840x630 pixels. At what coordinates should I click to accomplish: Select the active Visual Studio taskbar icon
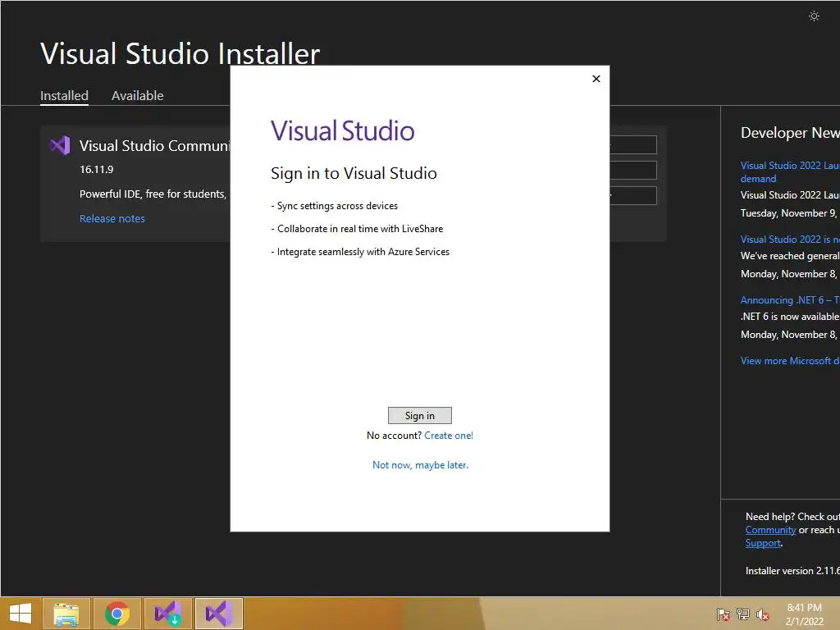(218, 614)
